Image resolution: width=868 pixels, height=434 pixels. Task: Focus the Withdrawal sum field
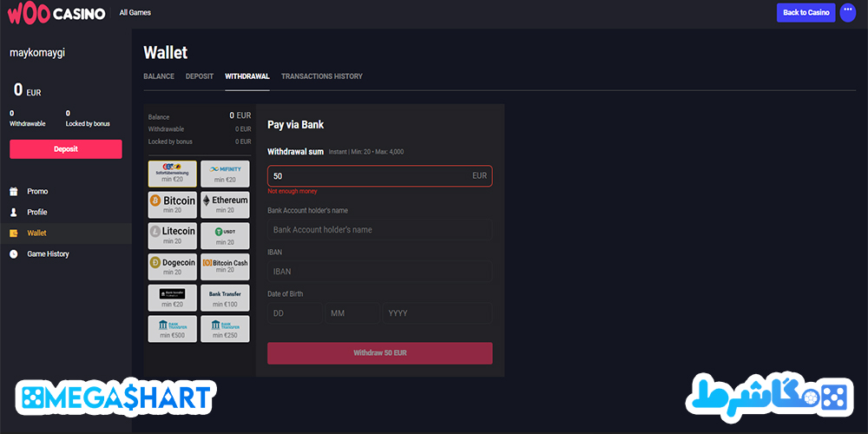tap(380, 176)
